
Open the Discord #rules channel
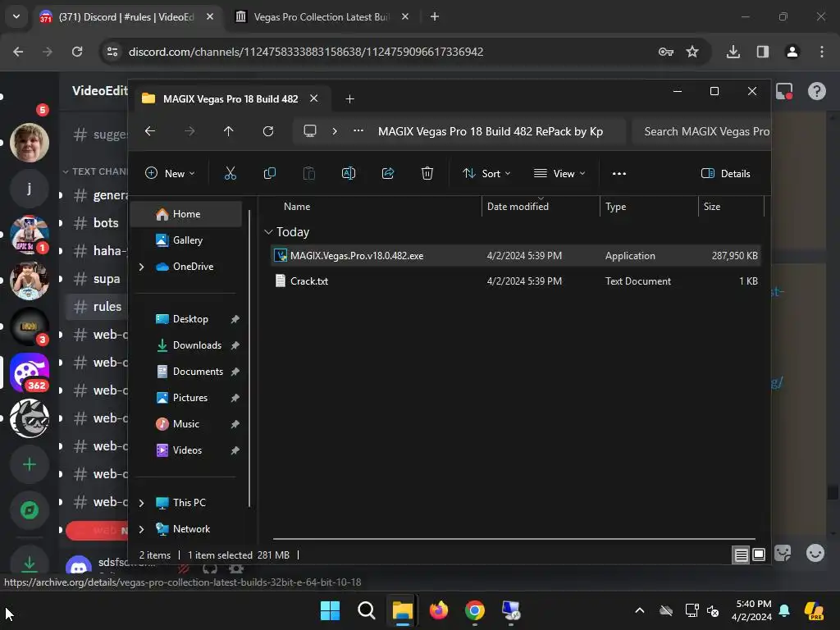point(97,307)
